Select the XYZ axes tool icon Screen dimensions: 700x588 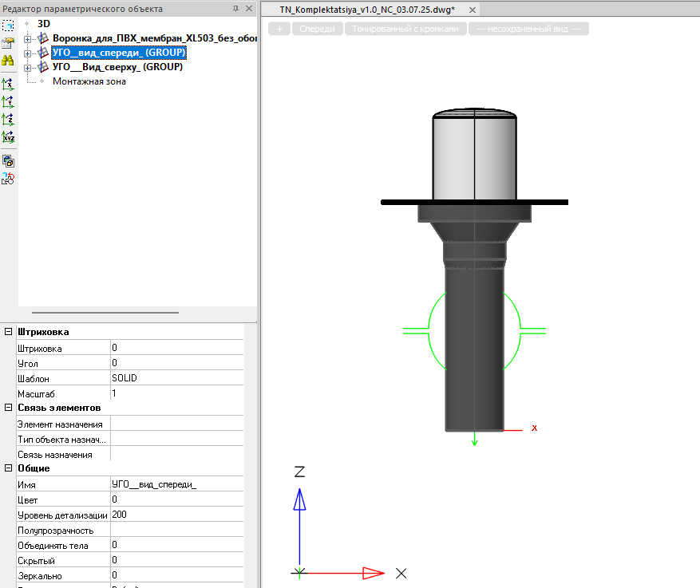(x=8, y=136)
